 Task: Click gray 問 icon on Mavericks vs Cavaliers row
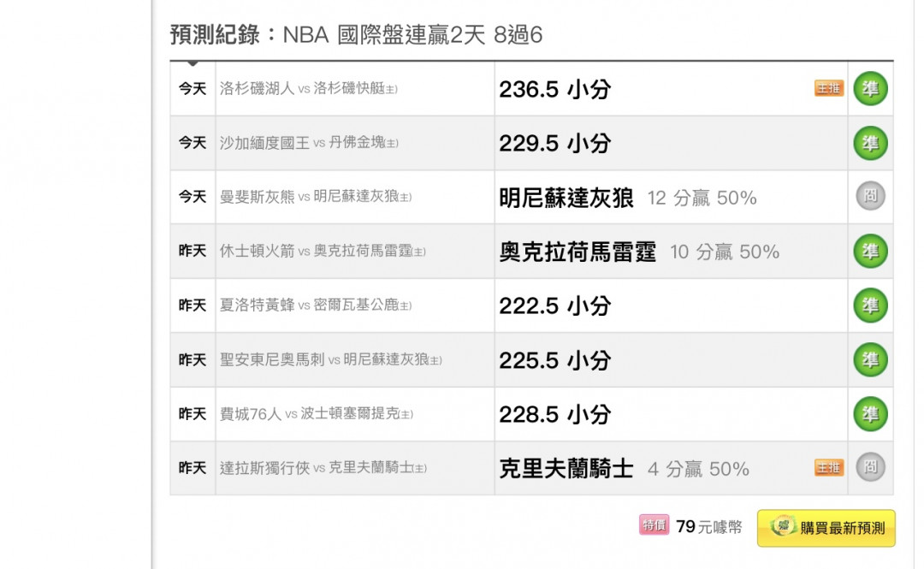click(x=870, y=467)
